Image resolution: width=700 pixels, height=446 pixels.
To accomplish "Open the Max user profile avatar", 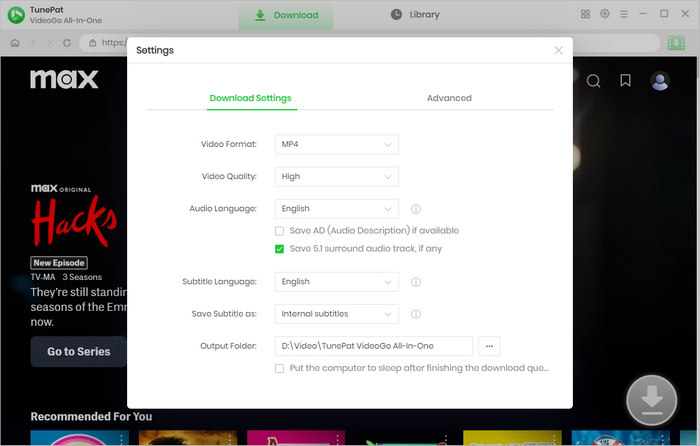I will 660,81.
